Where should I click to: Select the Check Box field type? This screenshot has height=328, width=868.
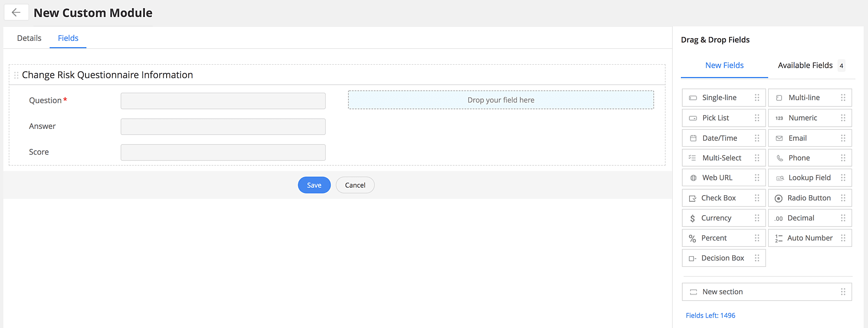coord(718,198)
